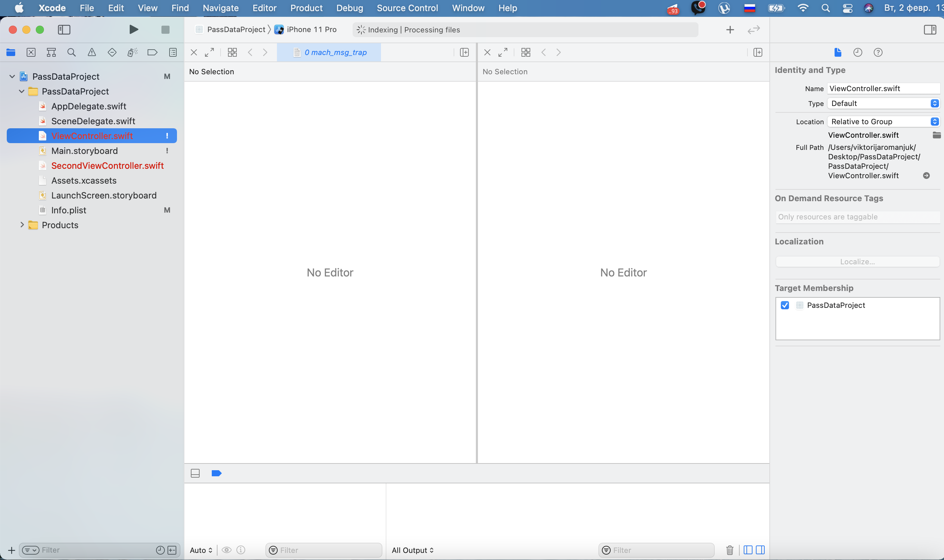The image size is (944, 560).
Task: Select AppDelegate.swift file
Action: tap(88, 106)
